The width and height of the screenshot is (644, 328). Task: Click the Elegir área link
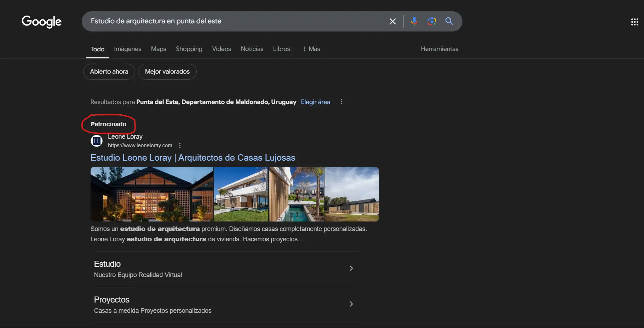point(315,102)
